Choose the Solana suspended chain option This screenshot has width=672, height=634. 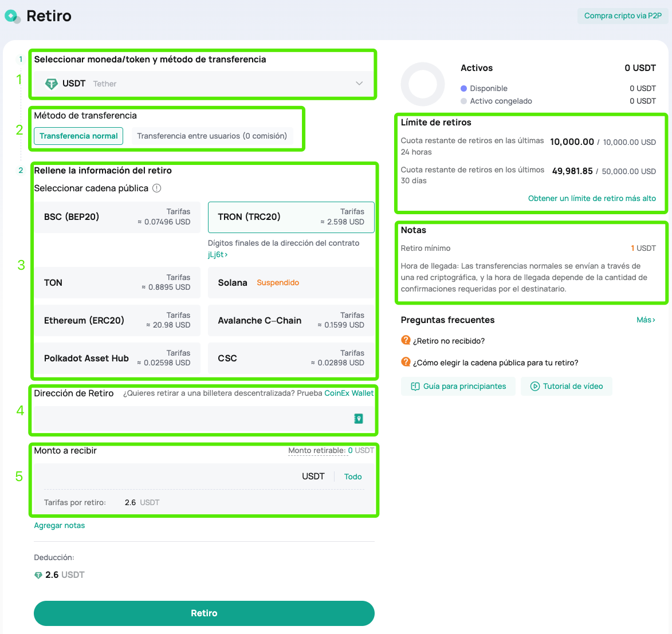tap(291, 283)
